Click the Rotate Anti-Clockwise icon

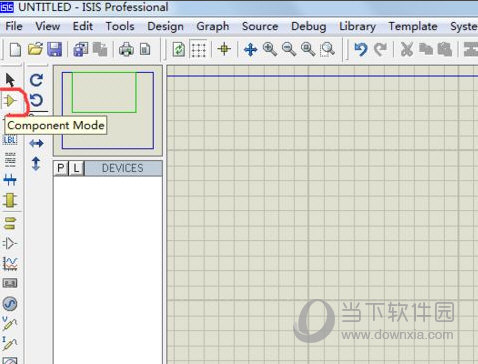tap(36, 100)
